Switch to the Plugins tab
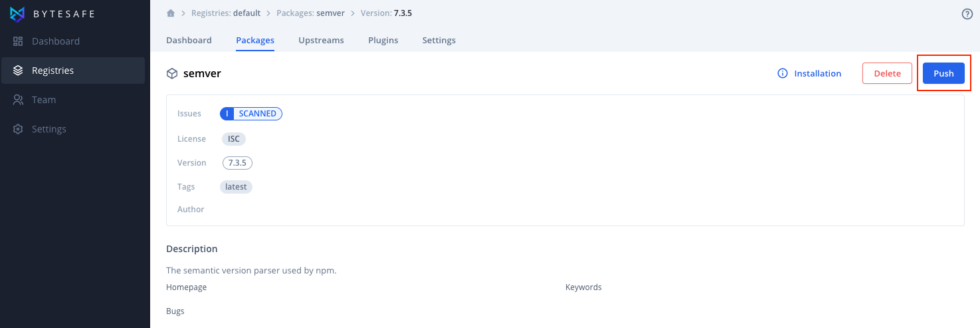The image size is (980, 328). click(x=383, y=40)
